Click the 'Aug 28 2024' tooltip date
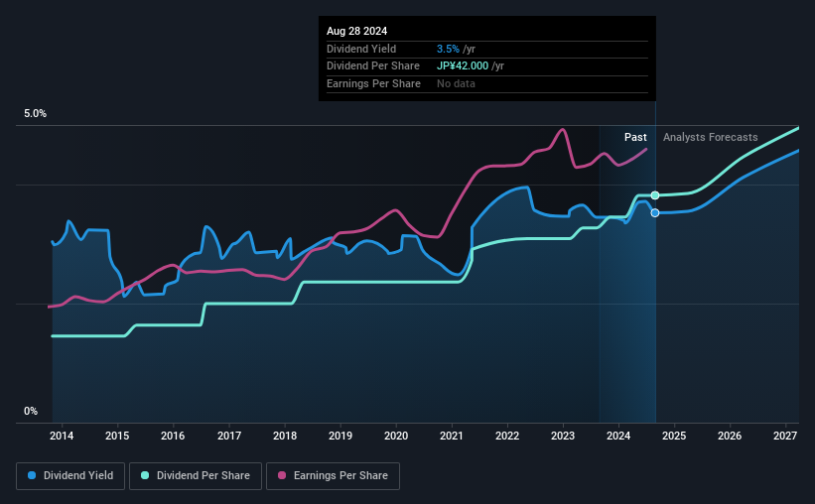Viewport: 815px width, 504px height. click(356, 31)
